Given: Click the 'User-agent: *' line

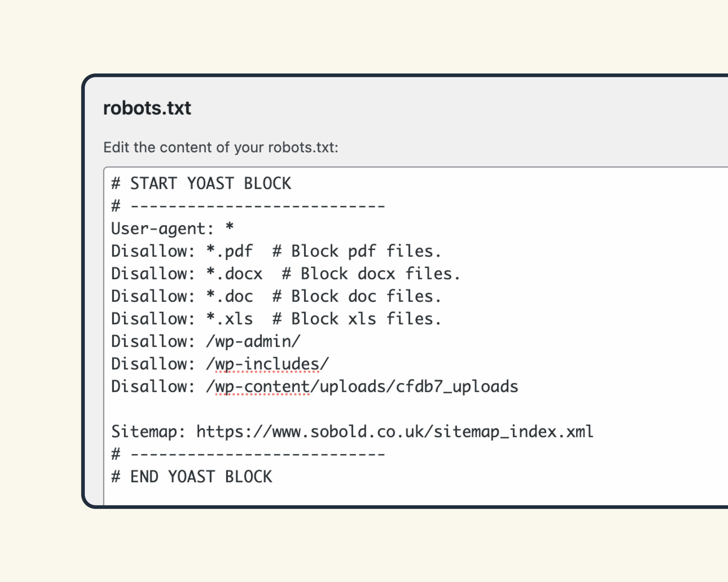Looking at the screenshot, I should point(173,229).
